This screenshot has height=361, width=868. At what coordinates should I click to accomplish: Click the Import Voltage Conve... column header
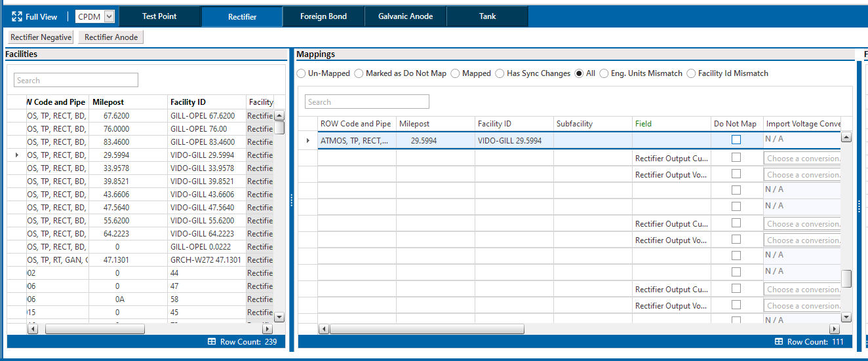[x=802, y=124]
